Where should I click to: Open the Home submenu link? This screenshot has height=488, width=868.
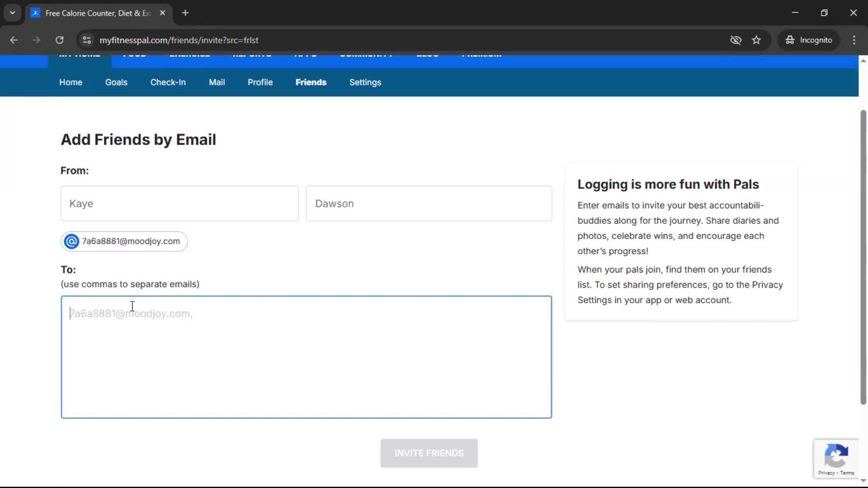click(x=71, y=82)
